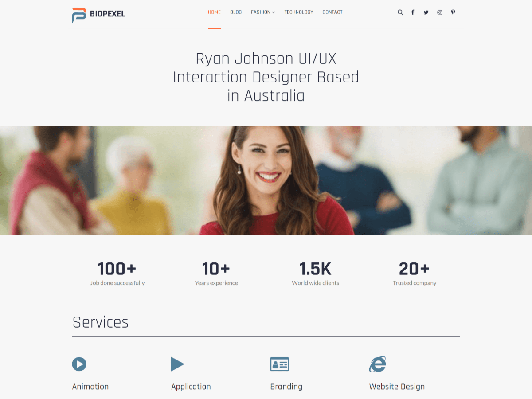This screenshot has width=532, height=399.
Task: Click the Twitter bird icon
Action: point(426,12)
